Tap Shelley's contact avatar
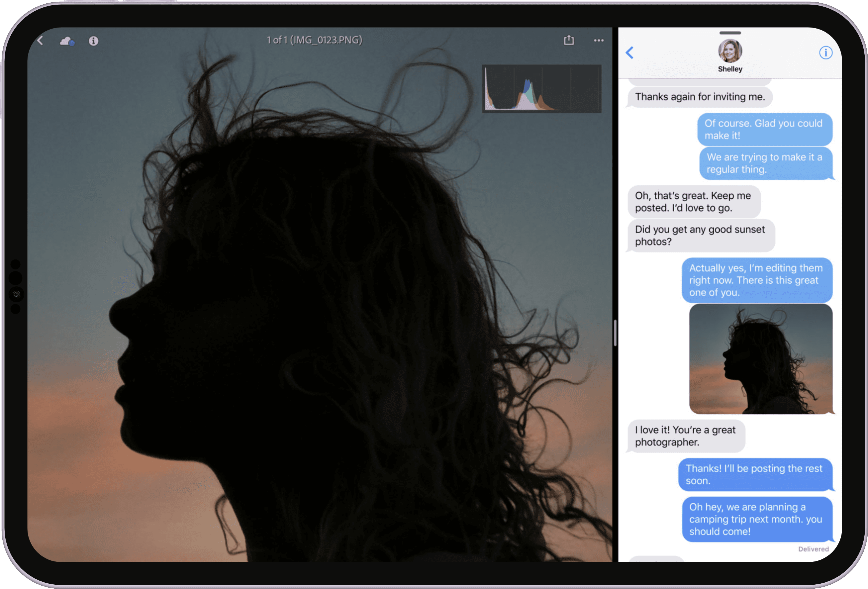Viewport: 868px width, 589px height. click(730, 51)
